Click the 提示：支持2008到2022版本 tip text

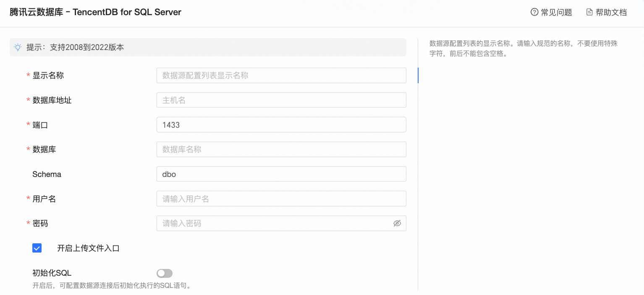pos(75,47)
